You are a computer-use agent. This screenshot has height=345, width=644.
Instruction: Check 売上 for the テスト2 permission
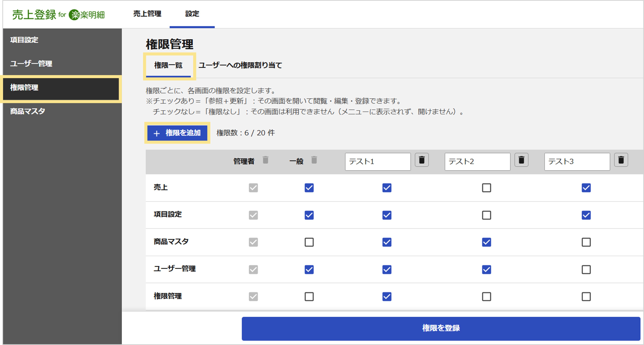pyautogui.click(x=487, y=188)
